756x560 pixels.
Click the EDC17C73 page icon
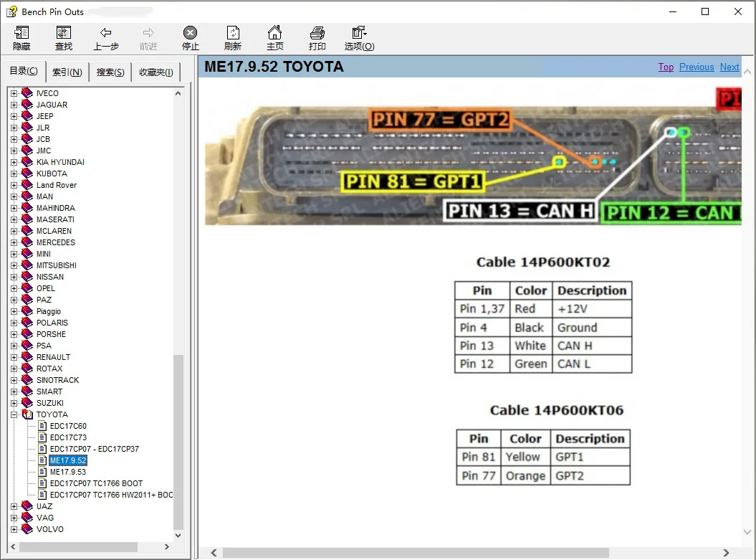[x=42, y=437]
